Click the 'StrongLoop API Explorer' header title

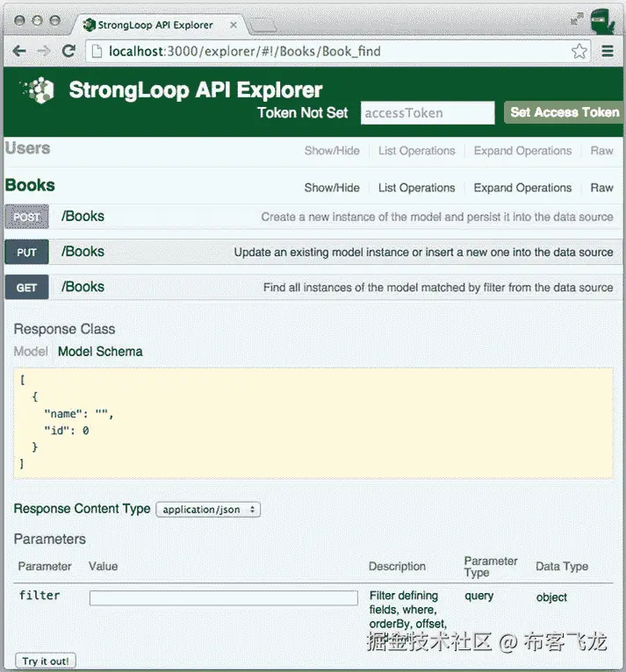196,90
